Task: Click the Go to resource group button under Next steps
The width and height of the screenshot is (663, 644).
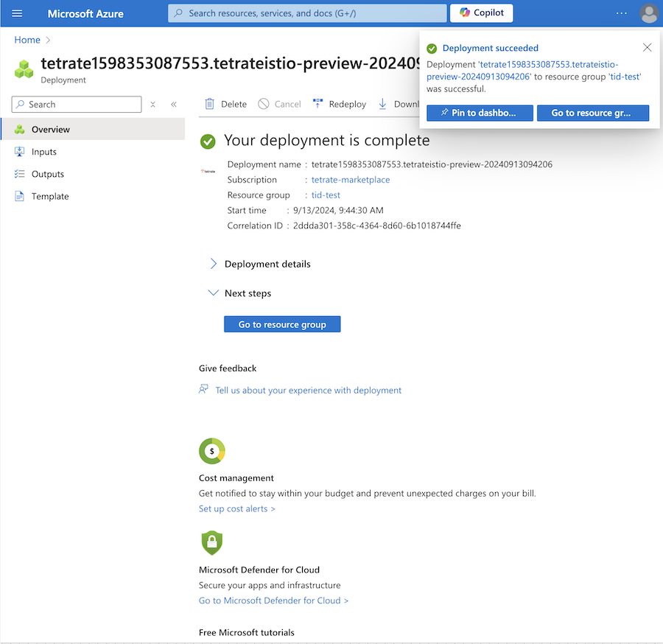Action: (282, 324)
